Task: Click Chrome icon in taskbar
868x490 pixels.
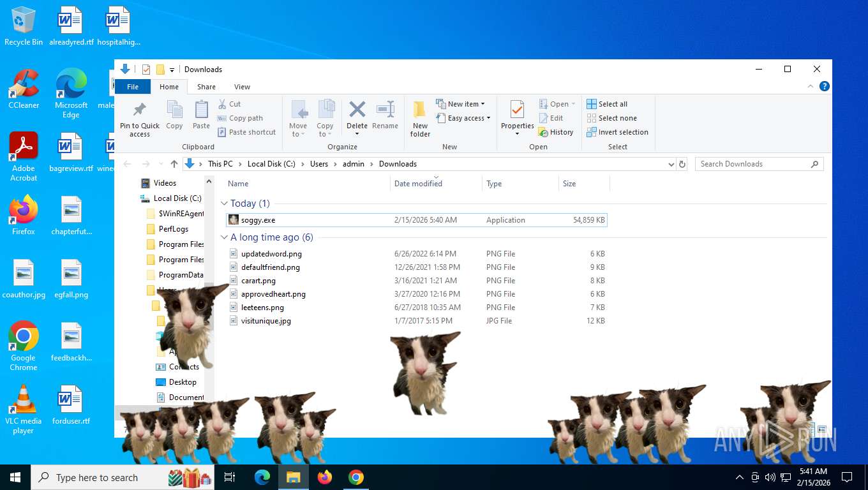Action: [x=356, y=477]
